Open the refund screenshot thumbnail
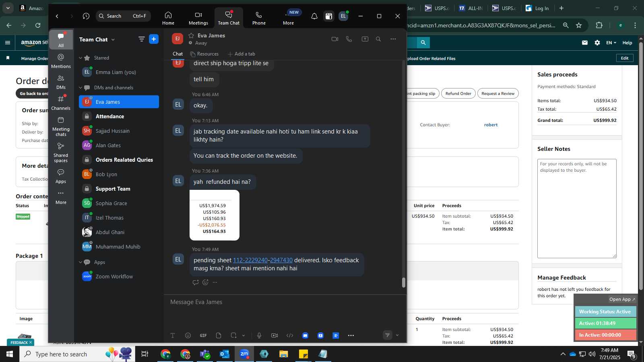644x362 pixels. tap(215, 215)
